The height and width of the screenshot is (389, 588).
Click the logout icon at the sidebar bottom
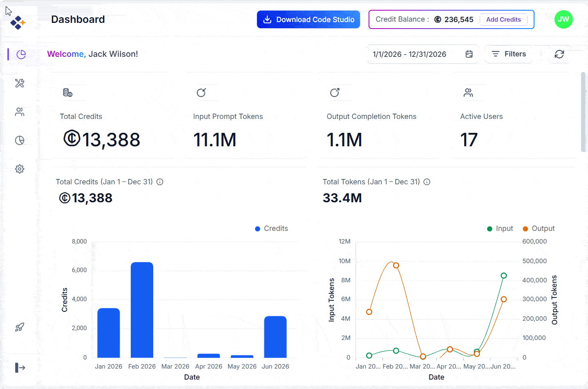tap(20, 368)
